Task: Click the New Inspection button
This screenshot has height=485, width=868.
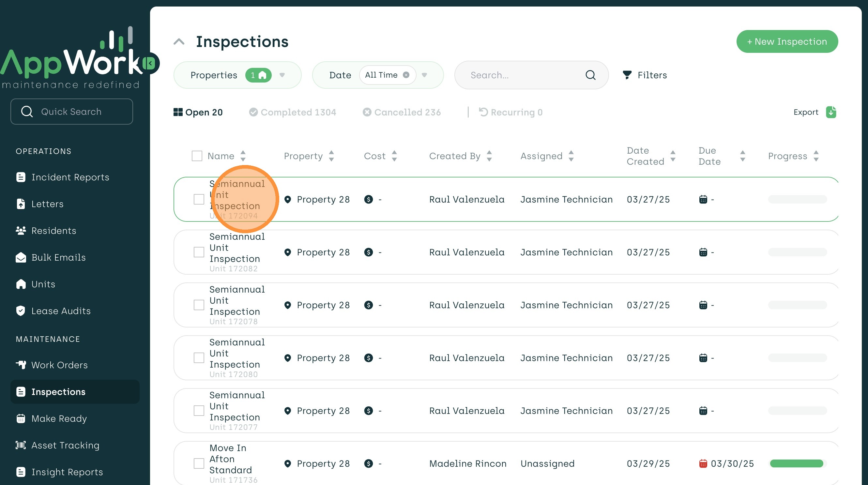Action: click(787, 41)
